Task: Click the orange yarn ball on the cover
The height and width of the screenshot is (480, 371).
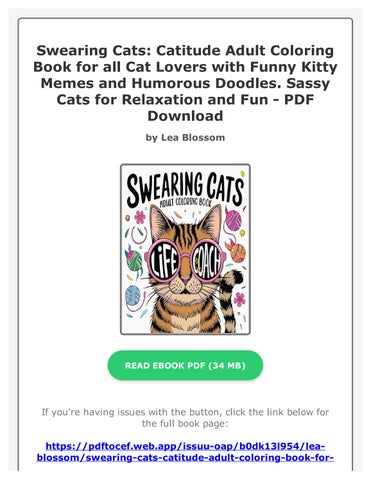Action: (237, 253)
